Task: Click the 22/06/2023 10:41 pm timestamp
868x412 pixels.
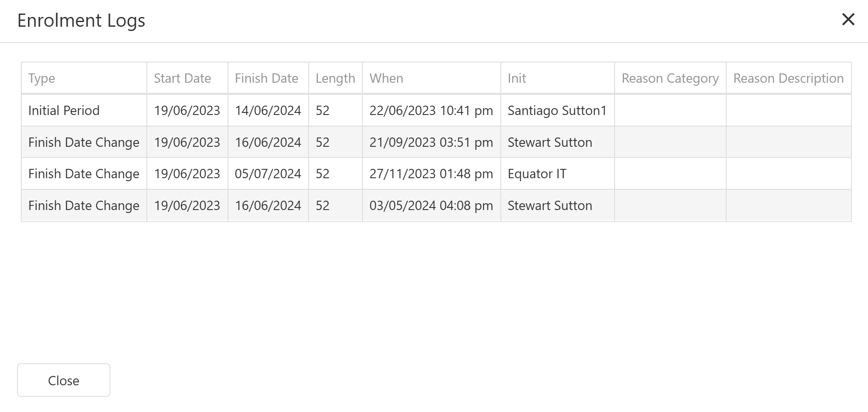Action: 431,111
